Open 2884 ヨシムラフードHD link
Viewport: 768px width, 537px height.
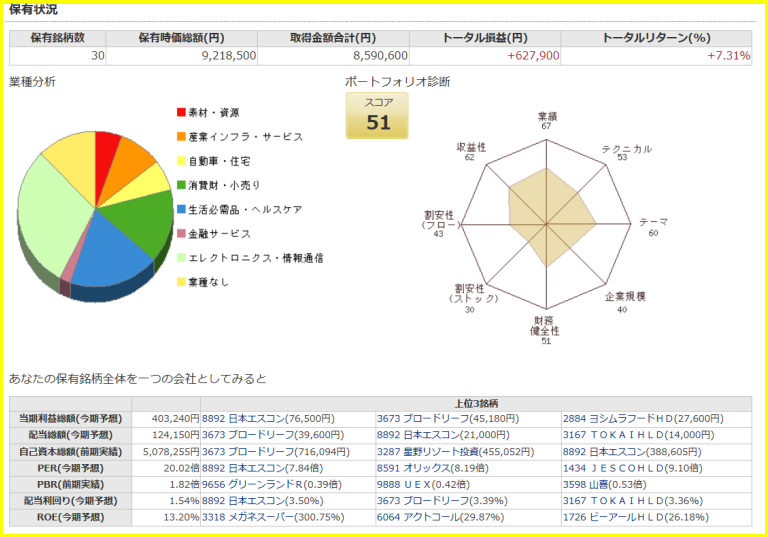coord(643,419)
